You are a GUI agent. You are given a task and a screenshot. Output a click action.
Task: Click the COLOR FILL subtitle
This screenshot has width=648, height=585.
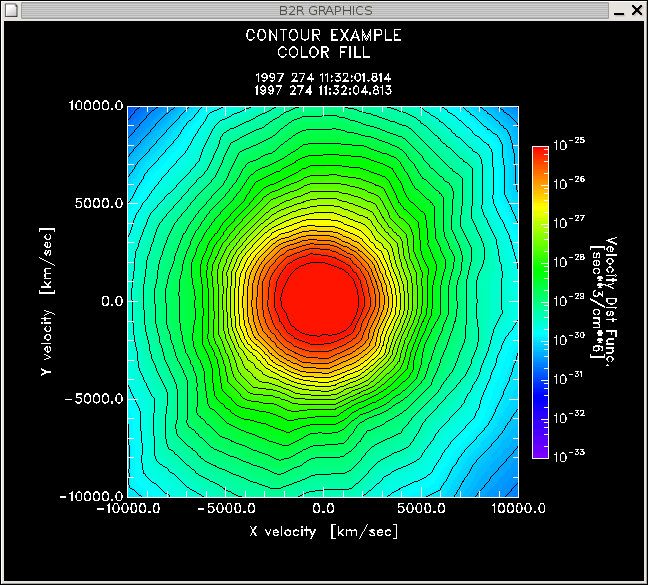pyautogui.click(x=324, y=52)
